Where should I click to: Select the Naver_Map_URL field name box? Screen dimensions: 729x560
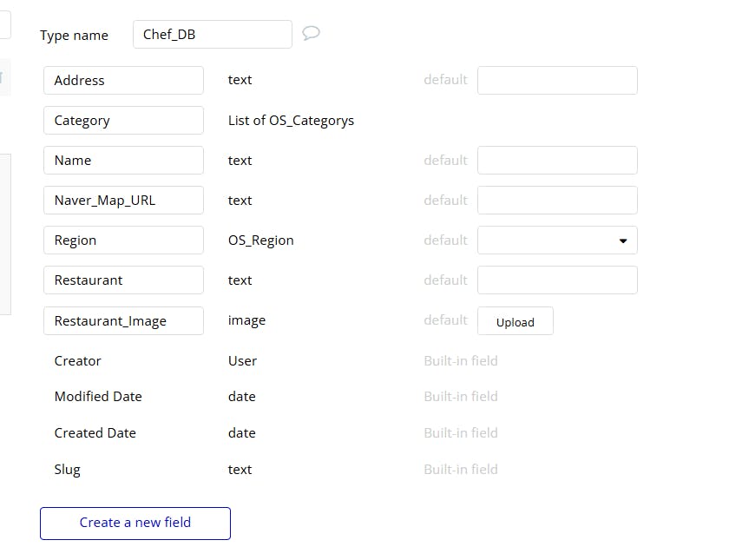pos(123,201)
